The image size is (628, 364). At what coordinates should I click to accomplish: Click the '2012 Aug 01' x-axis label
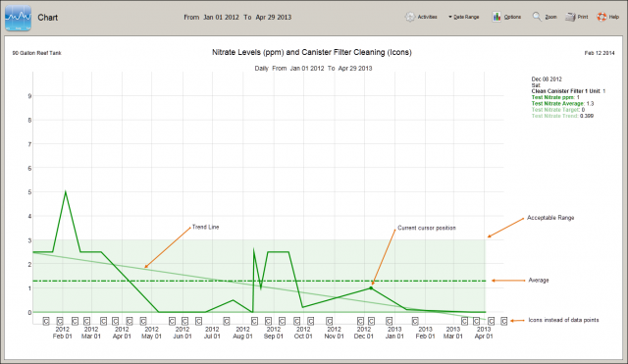[x=242, y=333]
